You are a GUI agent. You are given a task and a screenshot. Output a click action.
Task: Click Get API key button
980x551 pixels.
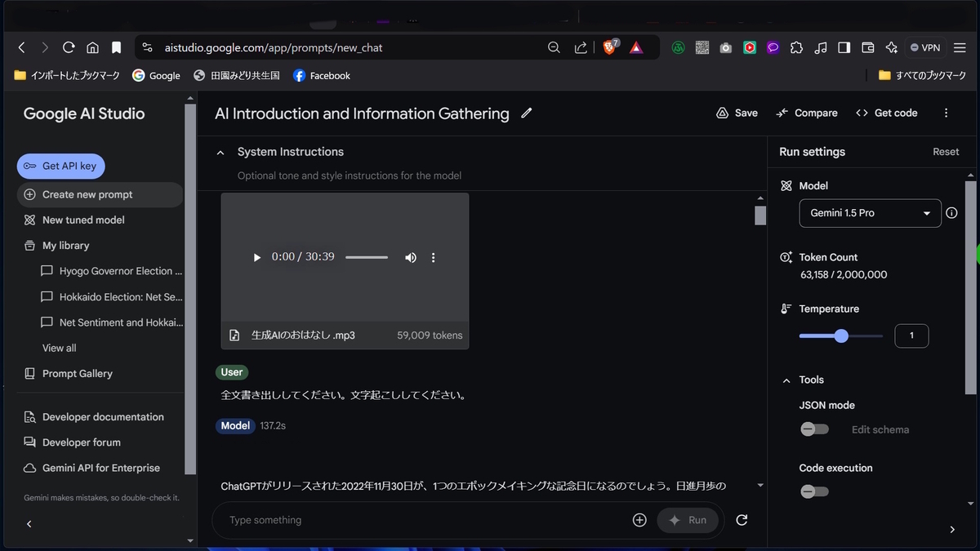[x=60, y=166]
